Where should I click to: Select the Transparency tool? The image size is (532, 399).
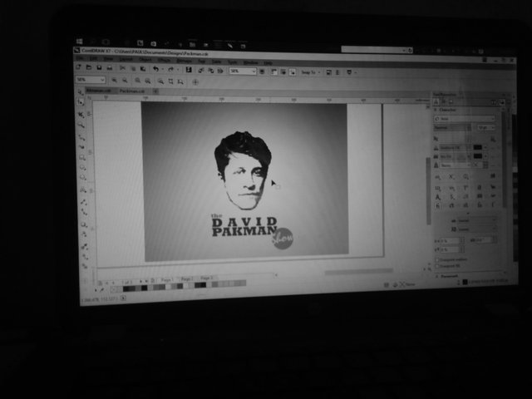(x=85, y=234)
